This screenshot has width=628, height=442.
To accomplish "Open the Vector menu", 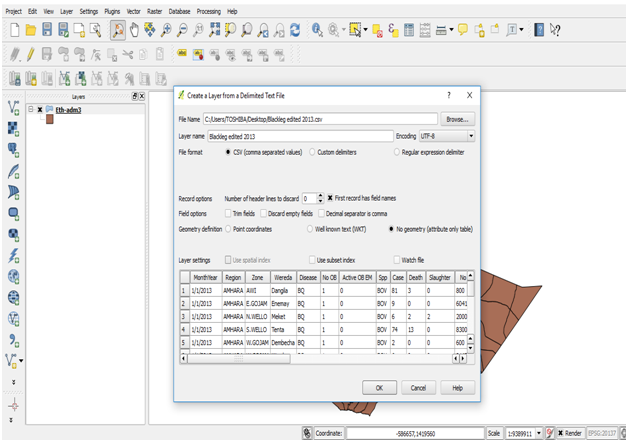I will click(x=133, y=11).
